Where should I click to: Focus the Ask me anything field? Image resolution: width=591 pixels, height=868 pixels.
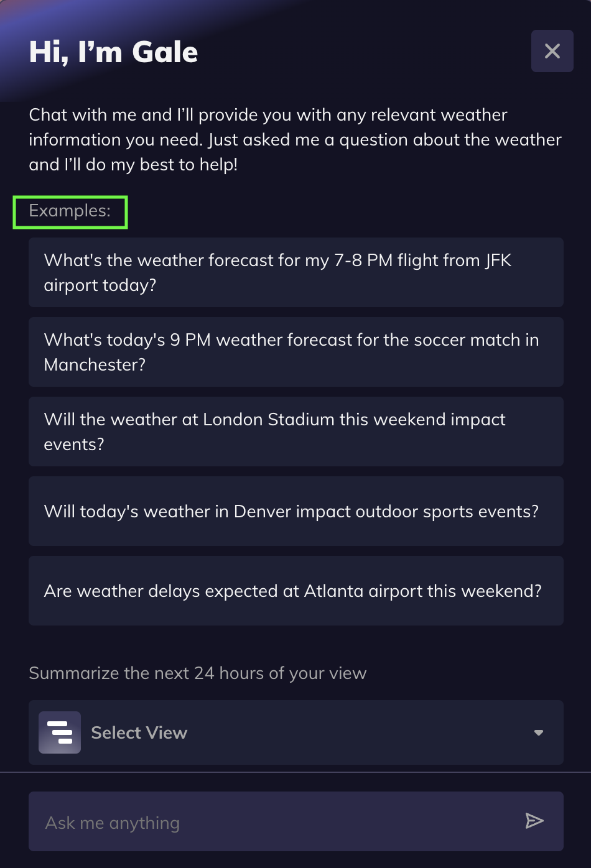click(274, 822)
